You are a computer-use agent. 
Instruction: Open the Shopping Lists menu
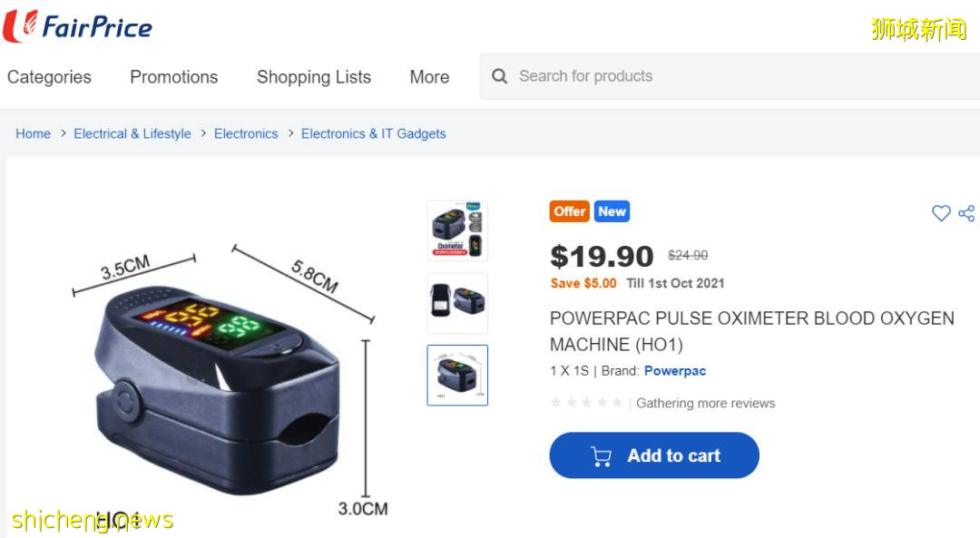click(313, 77)
